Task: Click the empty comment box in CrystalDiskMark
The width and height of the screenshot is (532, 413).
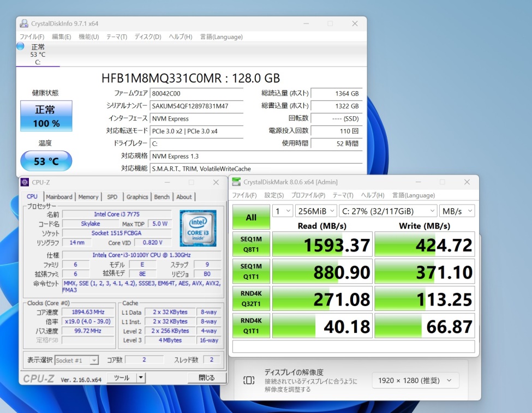Action: click(x=354, y=346)
